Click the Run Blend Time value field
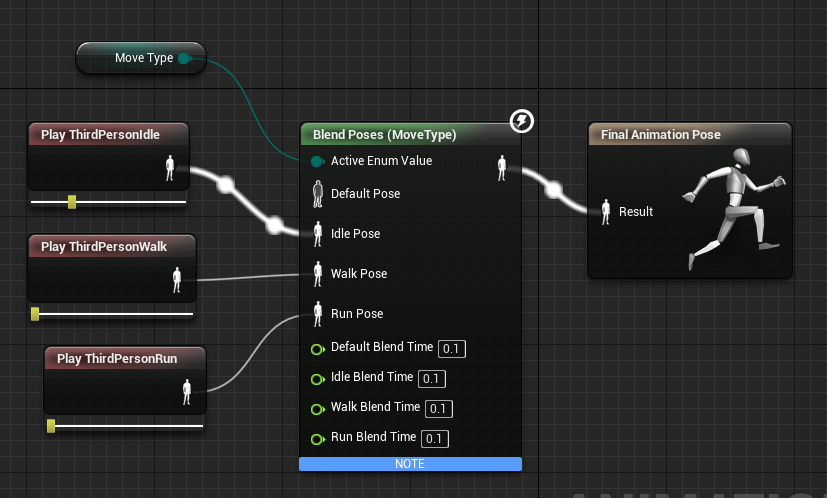827x498 pixels. point(434,439)
